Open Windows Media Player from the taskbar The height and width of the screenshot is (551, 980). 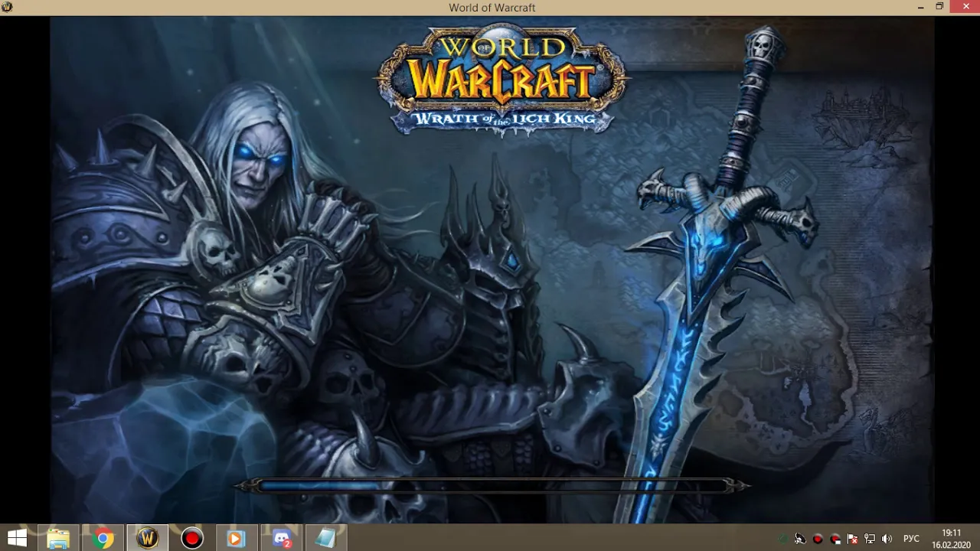pyautogui.click(x=236, y=538)
